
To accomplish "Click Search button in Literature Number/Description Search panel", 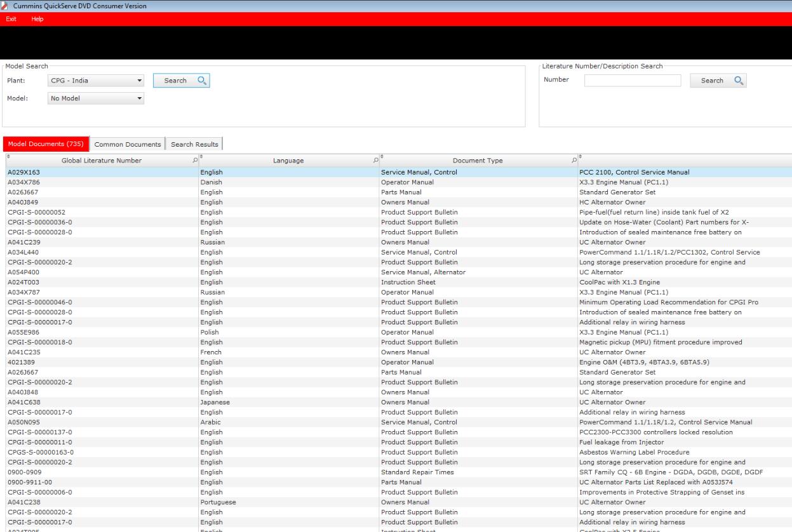I will 718,81.
